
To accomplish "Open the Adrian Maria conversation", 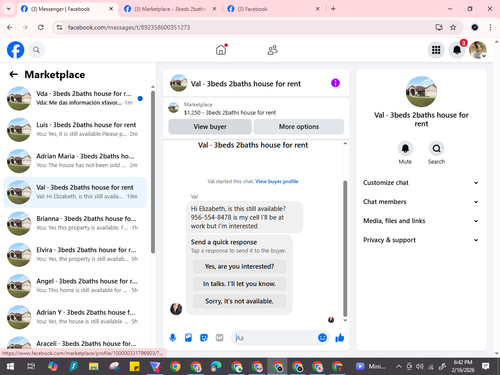I will tap(75, 161).
